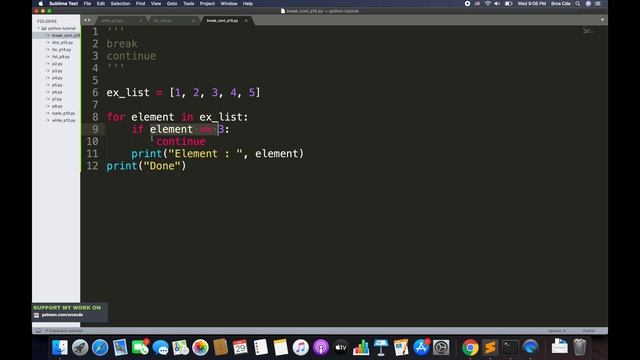The image size is (640, 360).
Task: Close the break_cont_p15.py tab
Action: (246, 20)
